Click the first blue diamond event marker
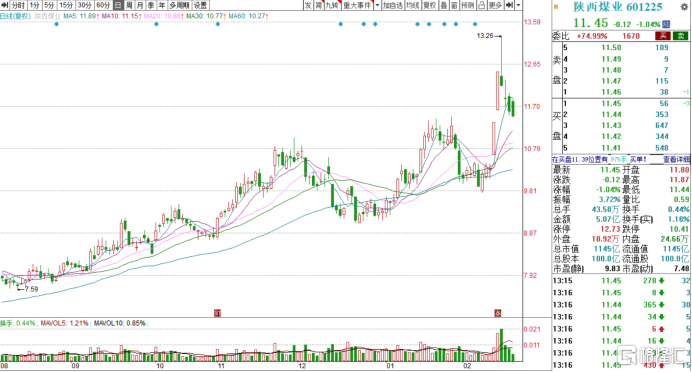 (56, 24)
